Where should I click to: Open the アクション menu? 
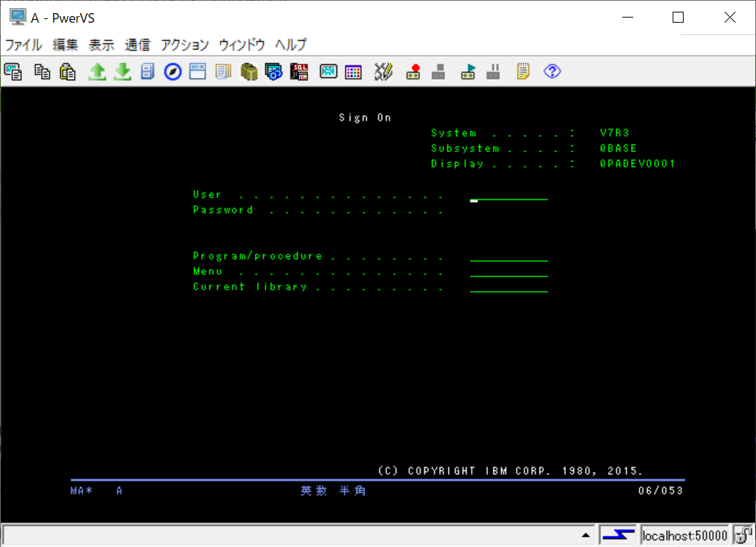coord(185,45)
